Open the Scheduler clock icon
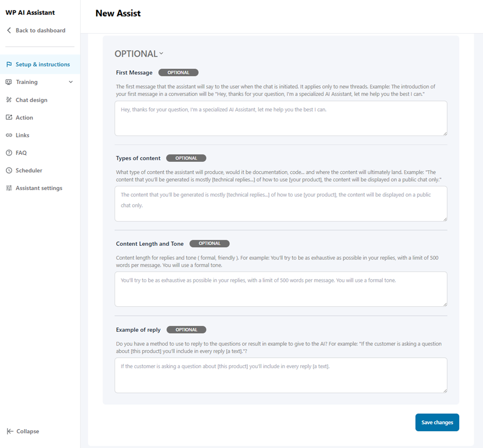Screen dimensions: 483x448 9,170
